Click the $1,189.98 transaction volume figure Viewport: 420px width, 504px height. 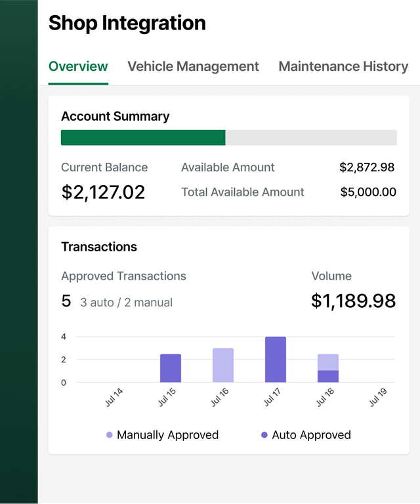pos(353,301)
